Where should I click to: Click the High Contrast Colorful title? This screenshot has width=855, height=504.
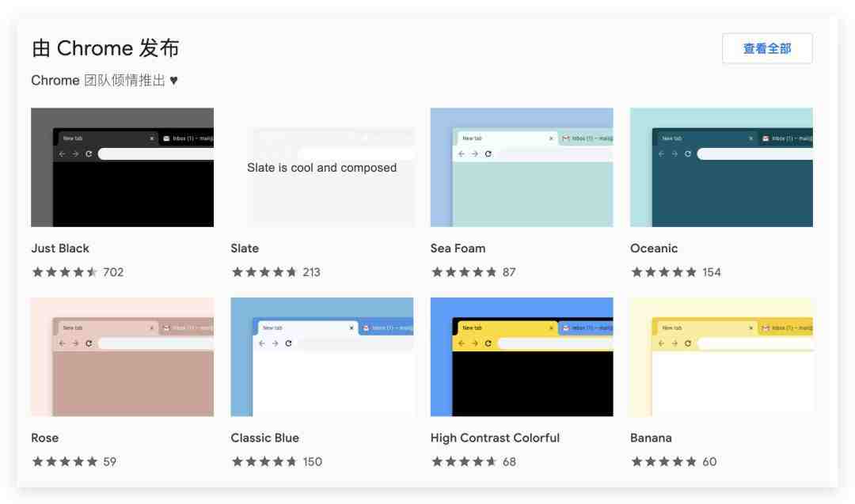click(x=495, y=438)
